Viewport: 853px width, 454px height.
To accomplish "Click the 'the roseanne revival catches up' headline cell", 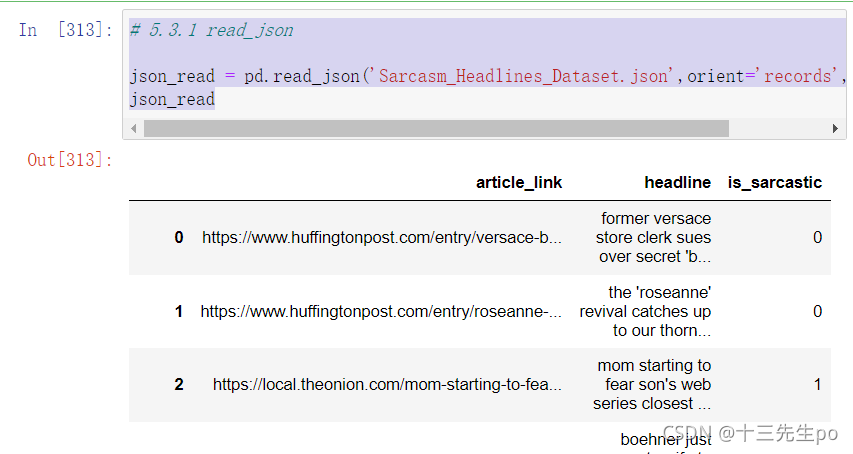I will tap(645, 311).
